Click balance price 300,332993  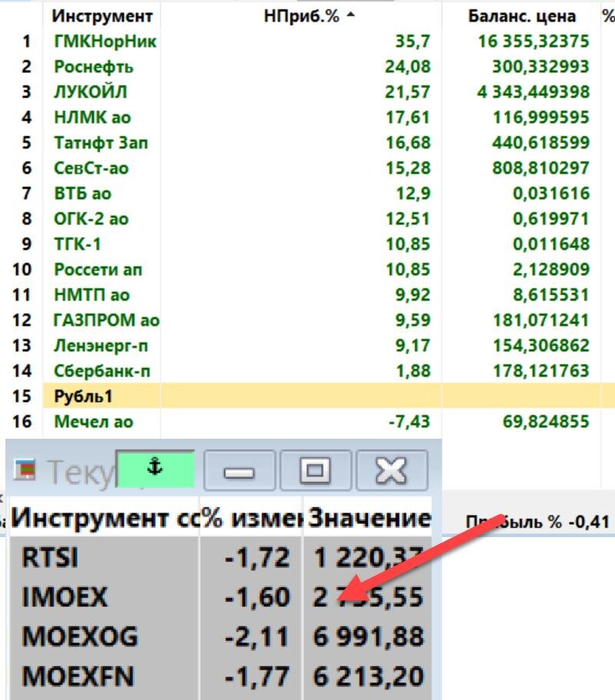[540, 67]
